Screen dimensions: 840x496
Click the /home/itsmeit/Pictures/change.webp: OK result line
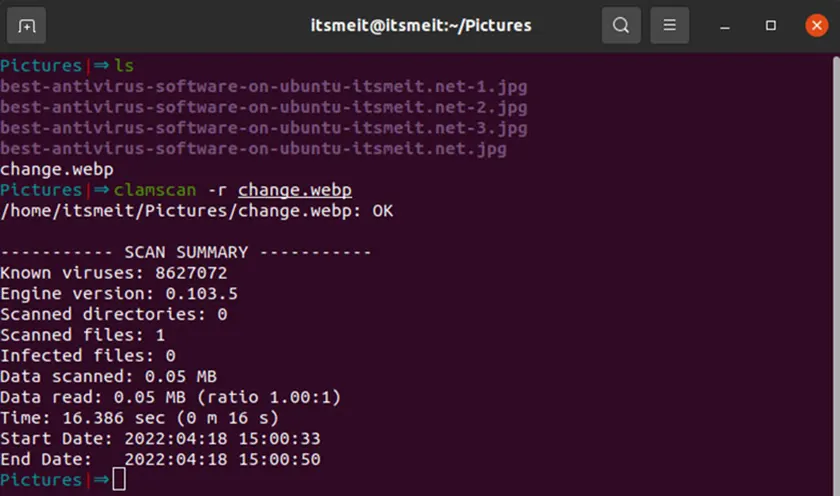click(196, 211)
